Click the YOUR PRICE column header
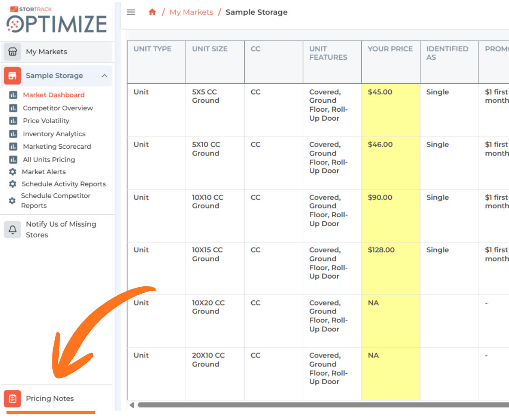 coord(390,49)
